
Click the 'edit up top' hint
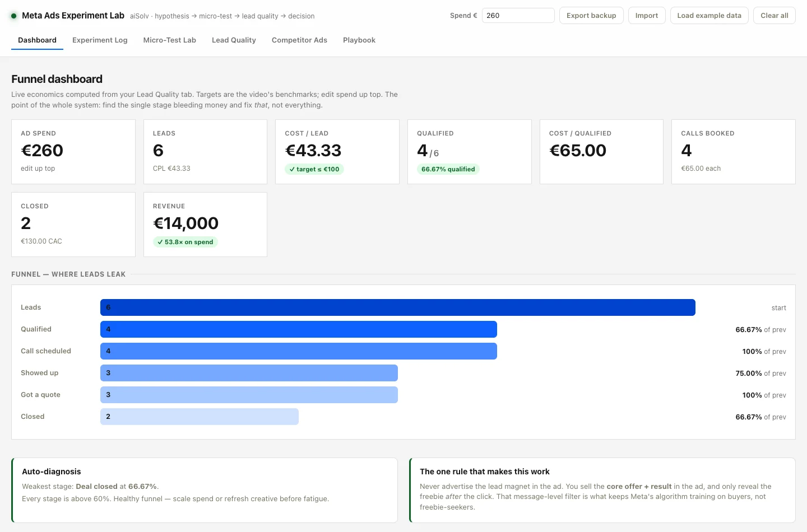(x=38, y=169)
